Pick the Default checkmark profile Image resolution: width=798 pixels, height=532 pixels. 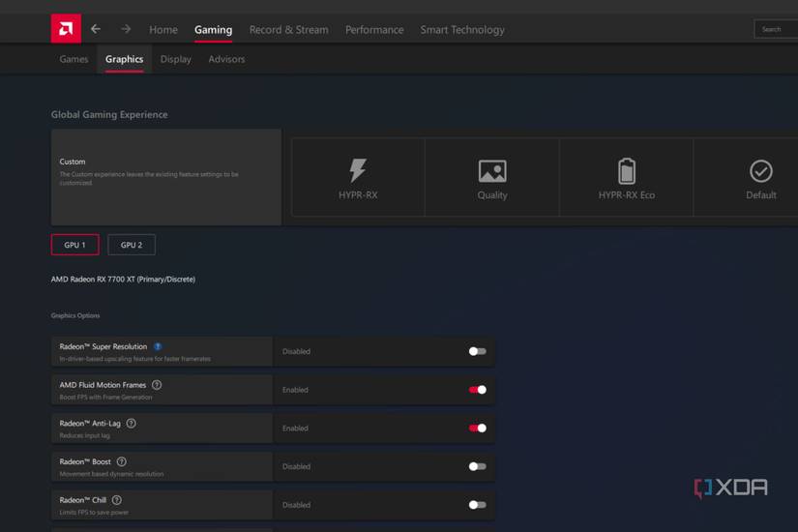[760, 178]
